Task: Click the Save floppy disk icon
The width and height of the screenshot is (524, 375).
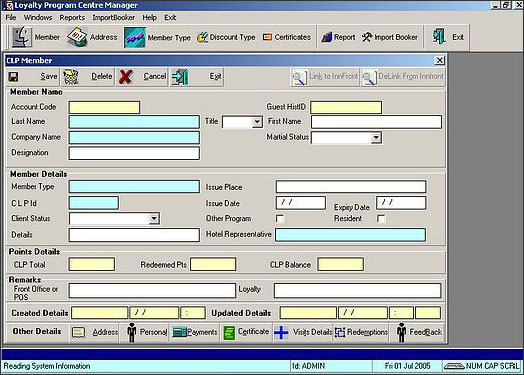Action: coord(13,77)
